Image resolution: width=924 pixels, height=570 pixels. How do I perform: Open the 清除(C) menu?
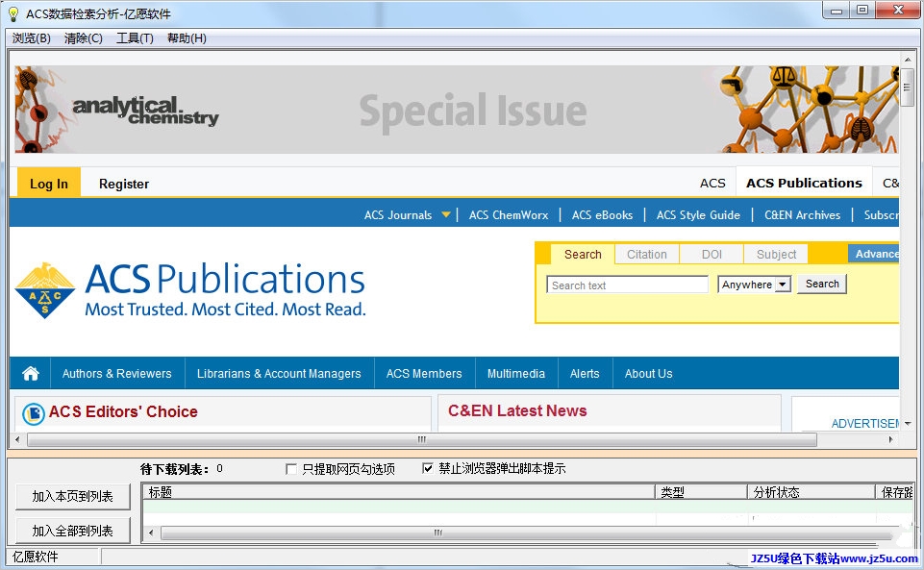click(83, 38)
